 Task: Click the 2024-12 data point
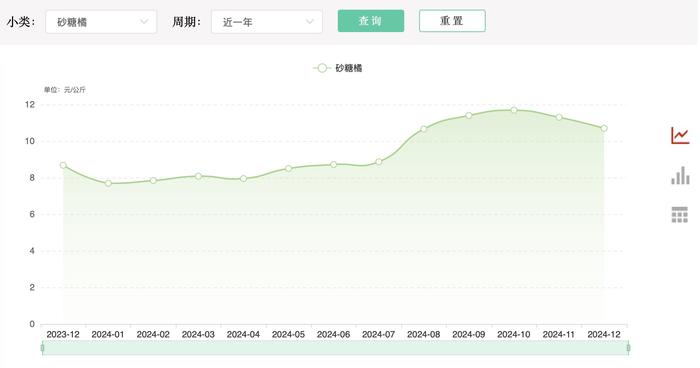[x=604, y=128]
